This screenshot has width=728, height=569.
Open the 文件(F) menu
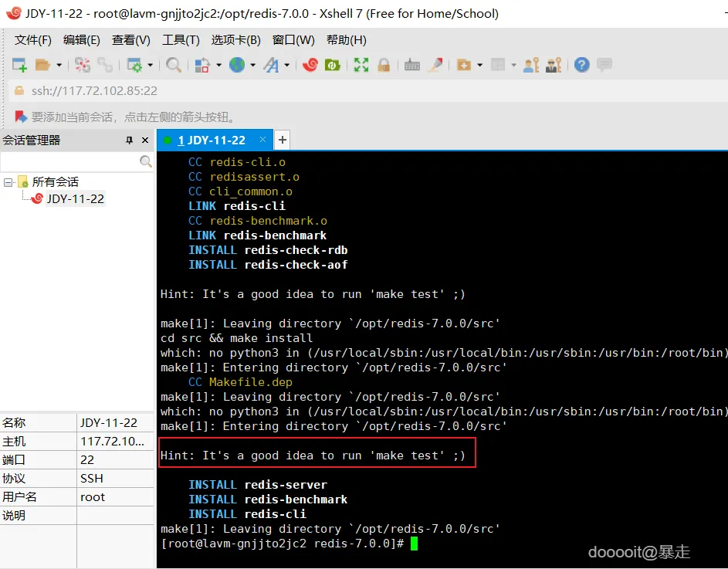click(x=33, y=40)
